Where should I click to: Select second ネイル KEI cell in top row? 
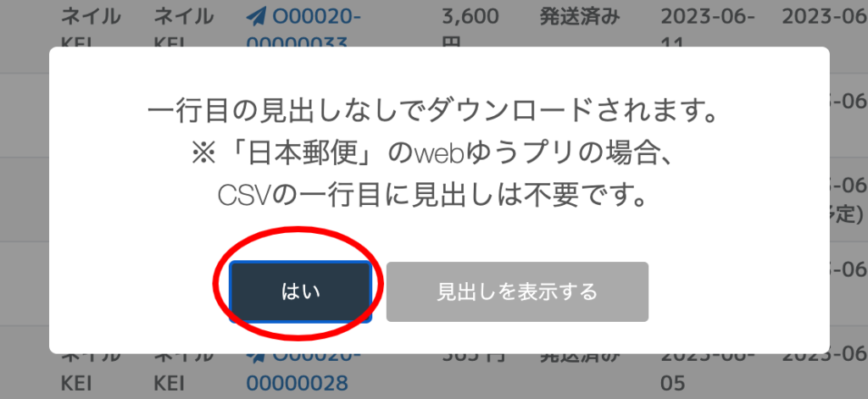[183, 28]
